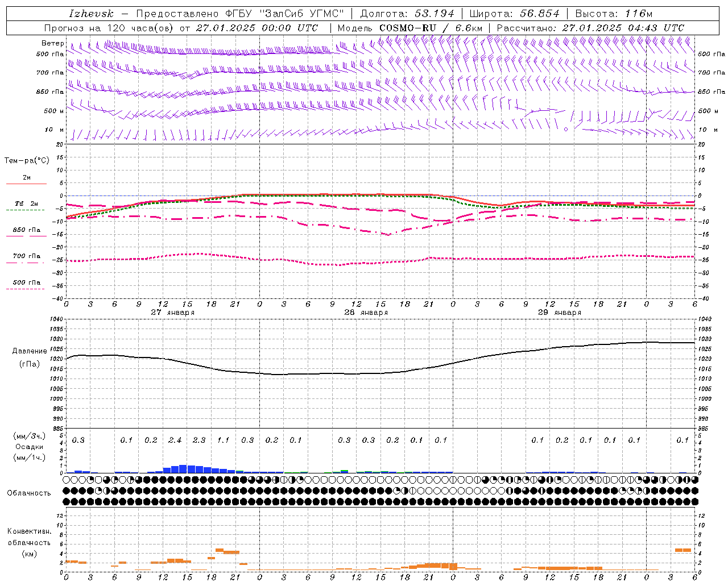
Task: Click the precipitation value '1.1'
Action: pyautogui.click(x=224, y=440)
